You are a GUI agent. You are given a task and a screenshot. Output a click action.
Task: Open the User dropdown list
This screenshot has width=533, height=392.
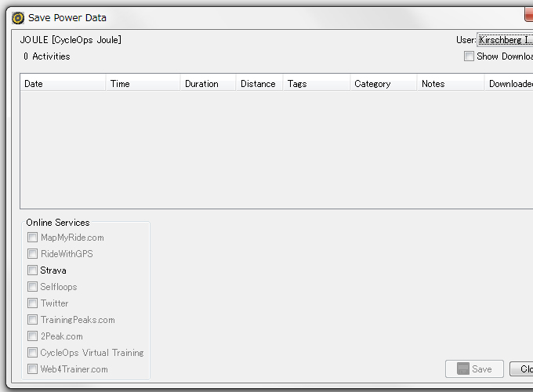tap(506, 40)
